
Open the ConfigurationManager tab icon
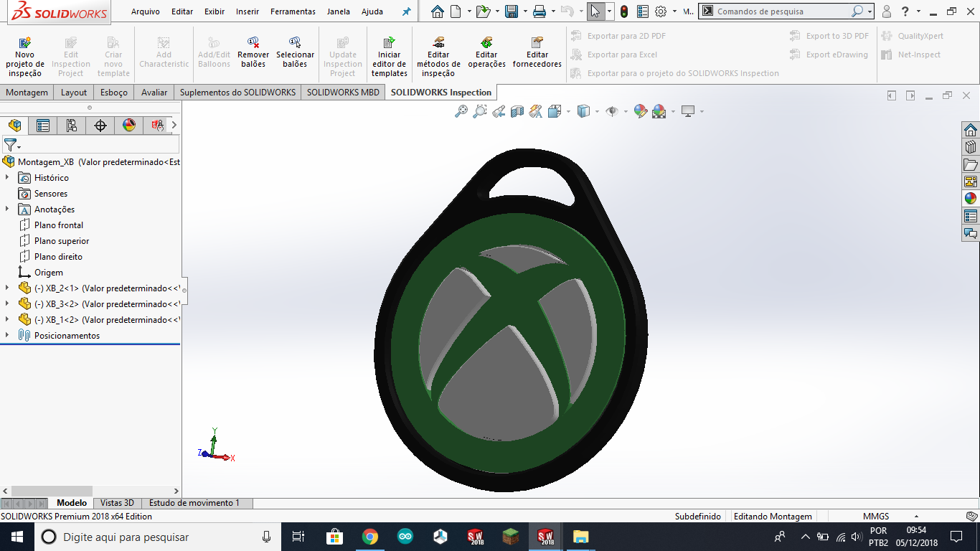click(x=72, y=126)
